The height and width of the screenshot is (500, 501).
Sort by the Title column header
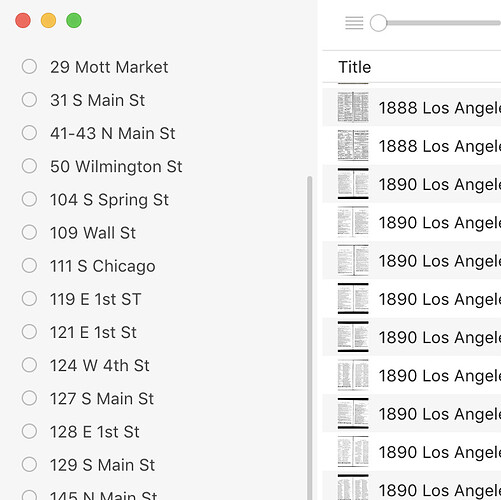coord(355,67)
